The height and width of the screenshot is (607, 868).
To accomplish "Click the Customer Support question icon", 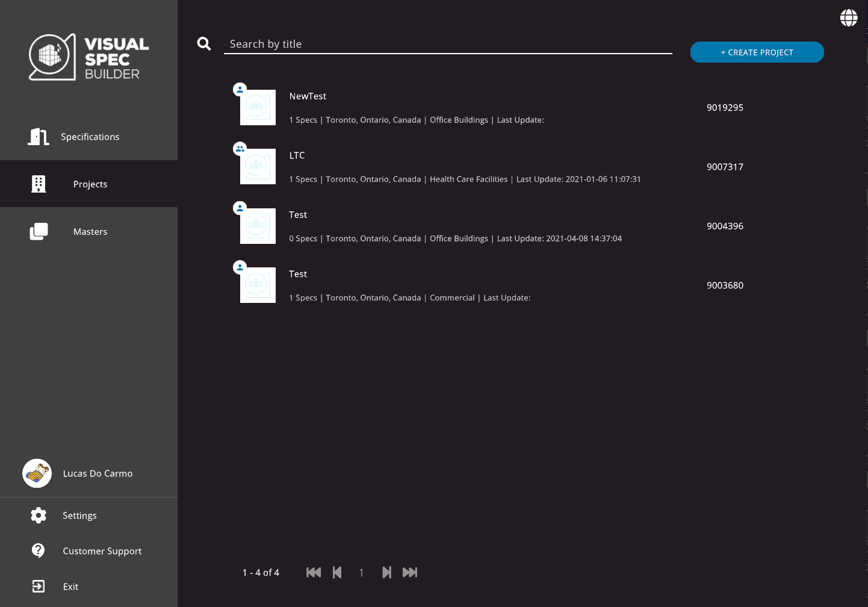I will 39,551.
